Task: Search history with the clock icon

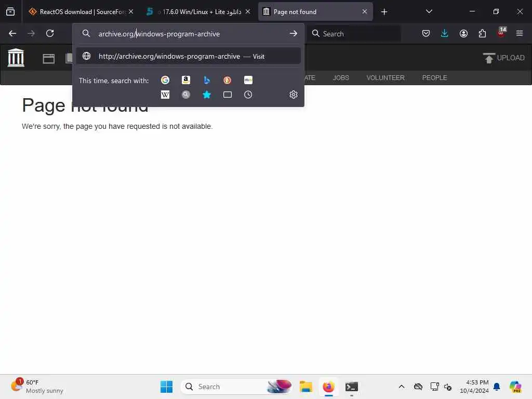Action: point(248,95)
